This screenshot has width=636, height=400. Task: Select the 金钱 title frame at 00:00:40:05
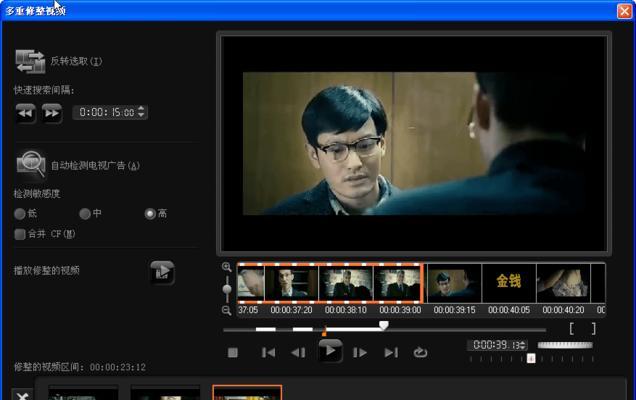(509, 283)
